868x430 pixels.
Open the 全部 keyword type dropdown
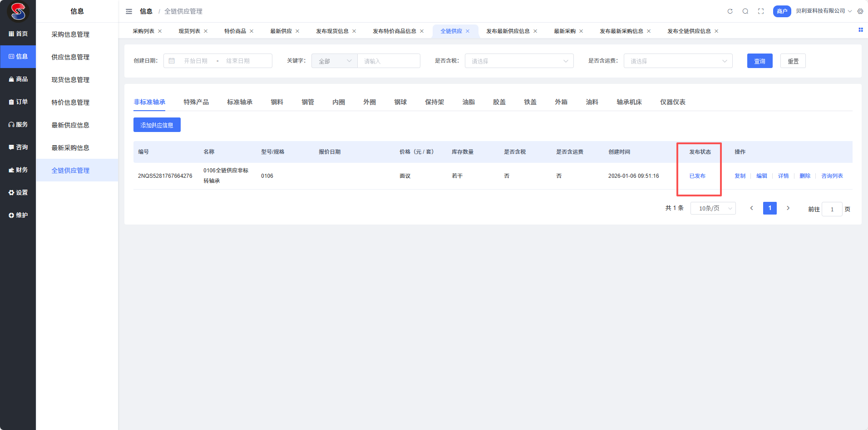pos(335,61)
